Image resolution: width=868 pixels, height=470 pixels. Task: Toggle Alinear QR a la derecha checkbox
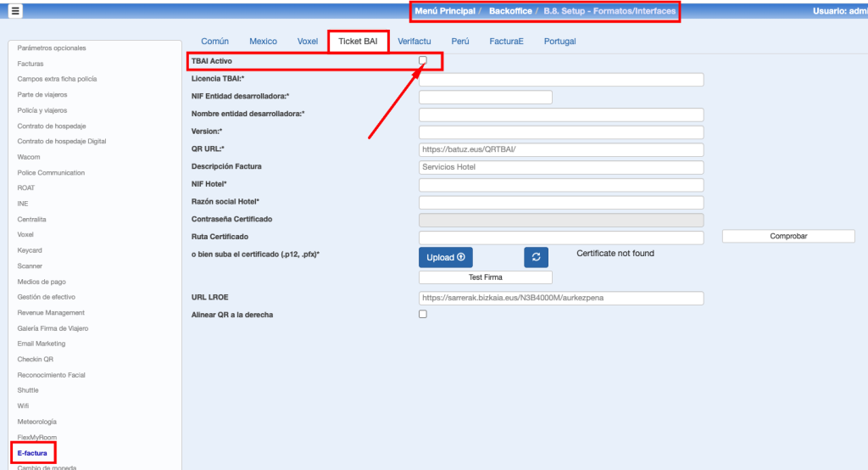(x=423, y=314)
